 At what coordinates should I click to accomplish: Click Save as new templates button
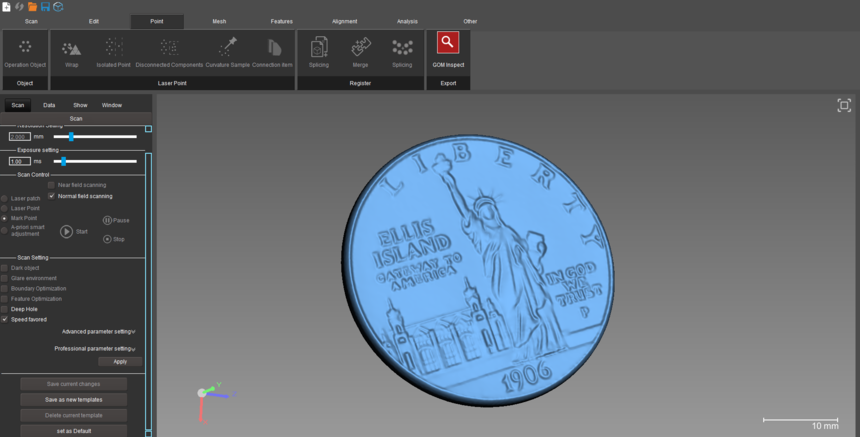pyautogui.click(x=73, y=400)
